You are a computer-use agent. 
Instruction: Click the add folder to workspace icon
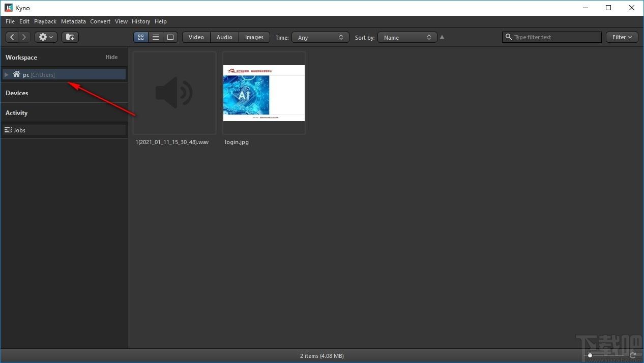coord(70,37)
